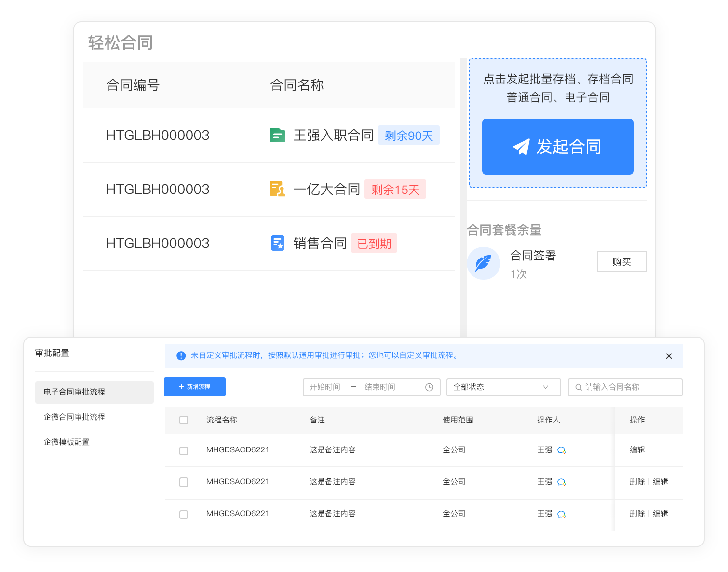Screen dimensions: 728x572
Task: Click the clock icon in the date range field
Action: tap(429, 387)
